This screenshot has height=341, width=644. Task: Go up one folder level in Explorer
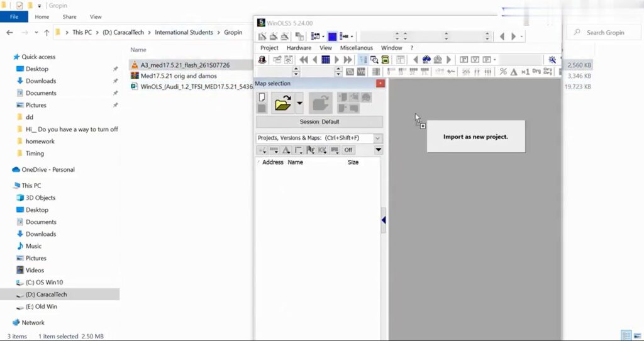tap(47, 33)
